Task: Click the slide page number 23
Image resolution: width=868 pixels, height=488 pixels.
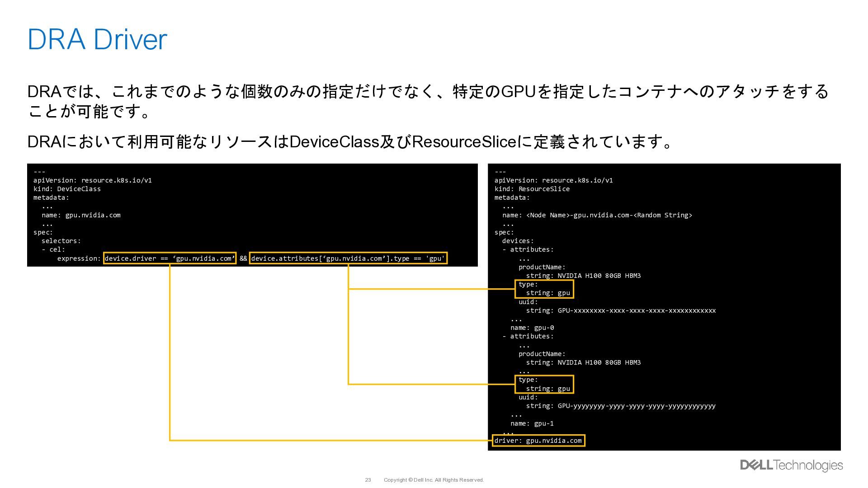Action: [368, 480]
